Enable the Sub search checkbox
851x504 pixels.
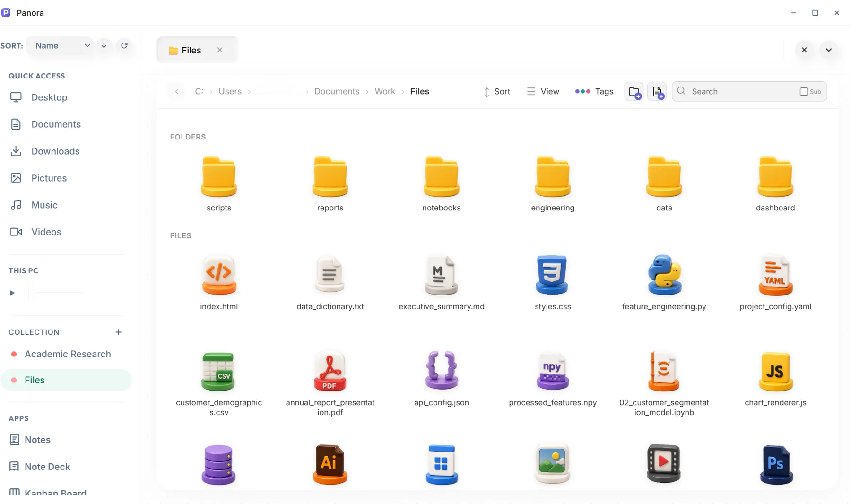pos(804,91)
